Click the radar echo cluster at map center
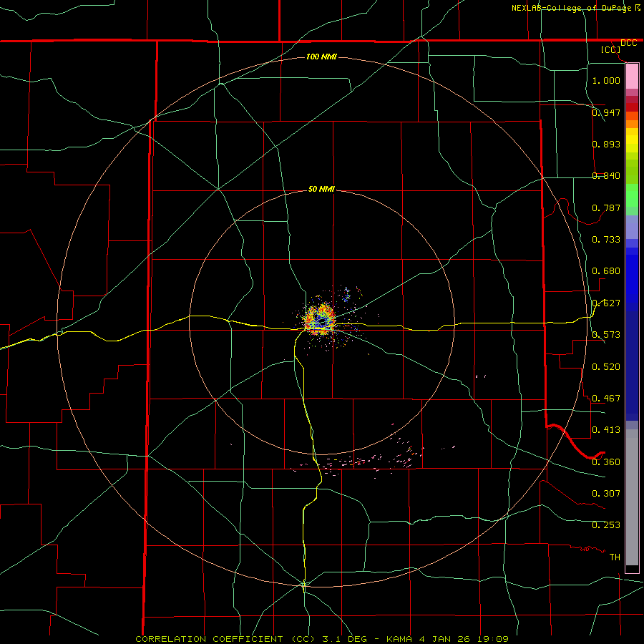This screenshot has width=644, height=644. 321,320
